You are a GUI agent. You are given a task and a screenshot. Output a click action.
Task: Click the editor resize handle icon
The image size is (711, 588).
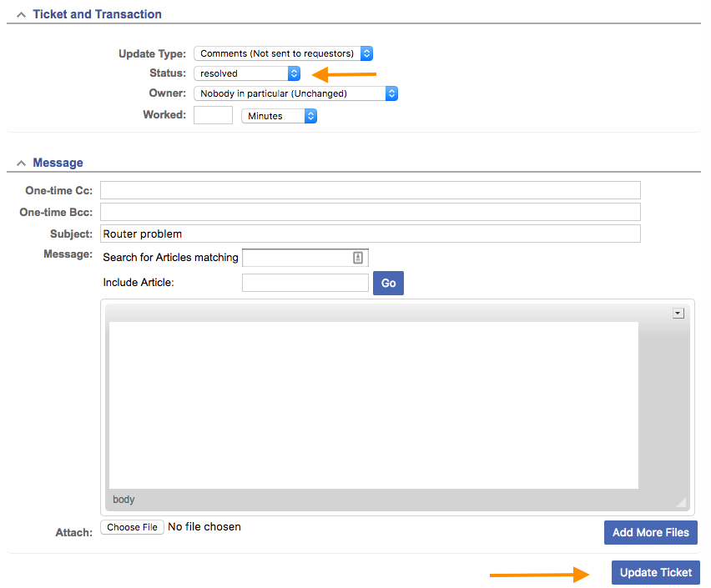[681, 502]
